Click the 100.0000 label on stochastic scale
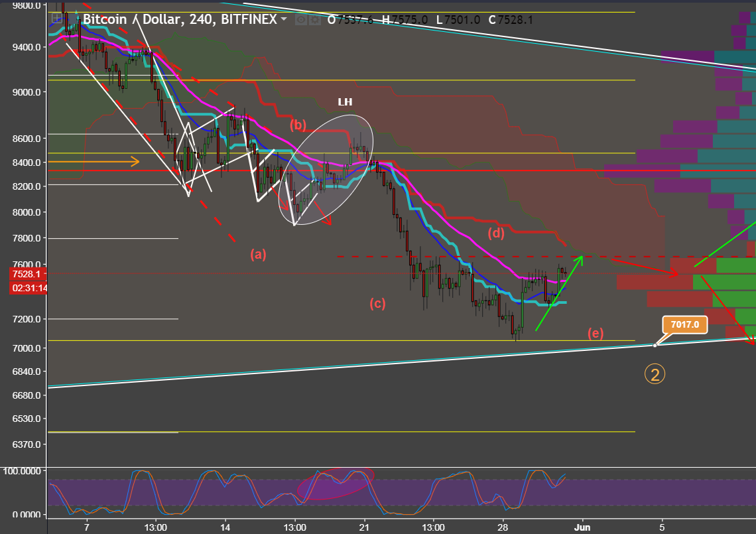This screenshot has height=534, width=756. [22, 471]
